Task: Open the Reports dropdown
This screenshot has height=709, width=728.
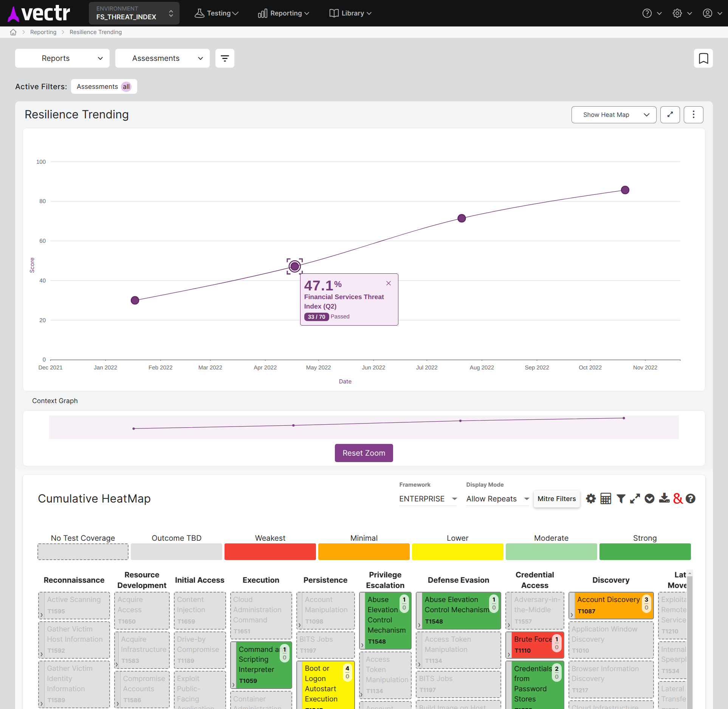Action: coord(62,58)
